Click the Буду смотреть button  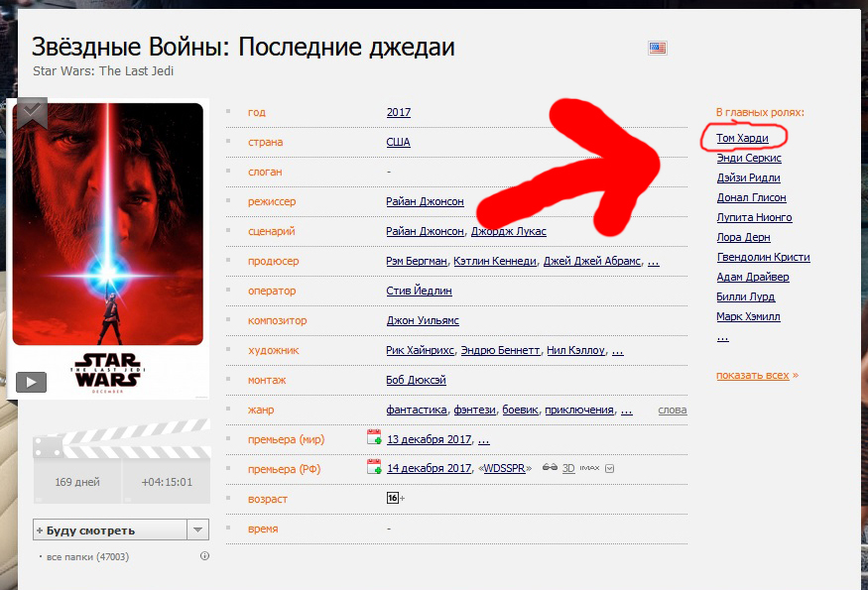(x=110, y=530)
